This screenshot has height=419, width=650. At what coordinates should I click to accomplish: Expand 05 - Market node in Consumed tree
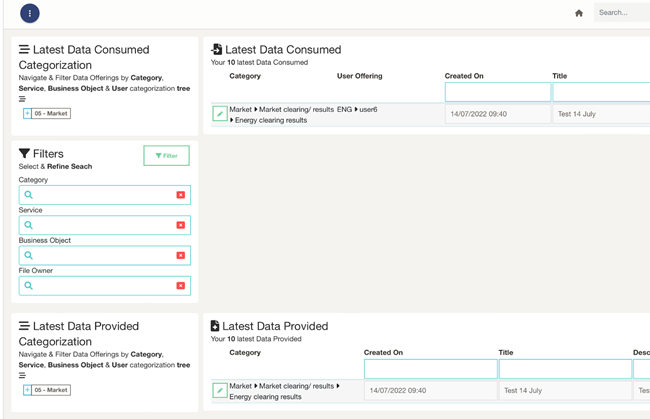pyautogui.click(x=27, y=113)
